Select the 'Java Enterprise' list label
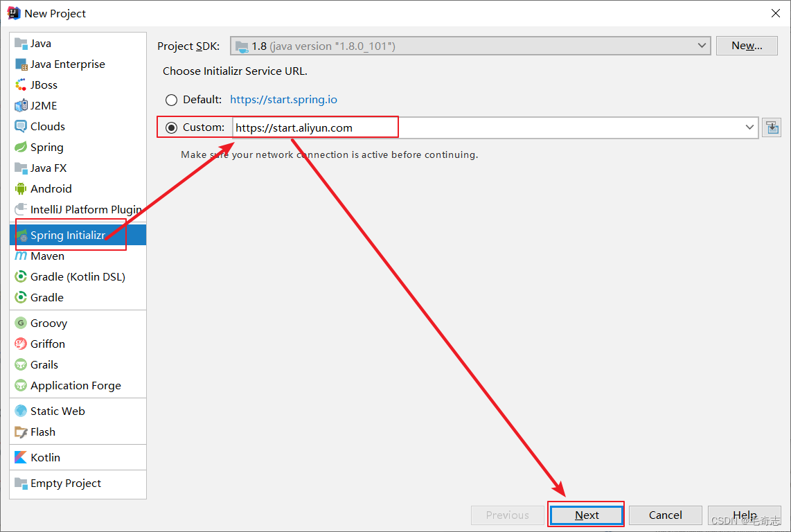This screenshot has width=791, height=532. (68, 64)
